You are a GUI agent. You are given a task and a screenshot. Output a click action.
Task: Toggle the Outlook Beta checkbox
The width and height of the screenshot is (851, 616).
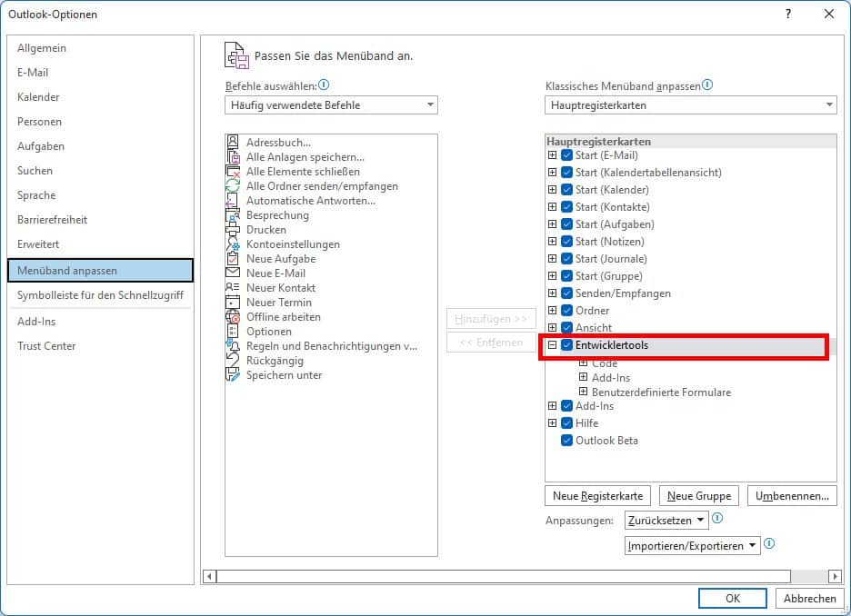(567, 441)
